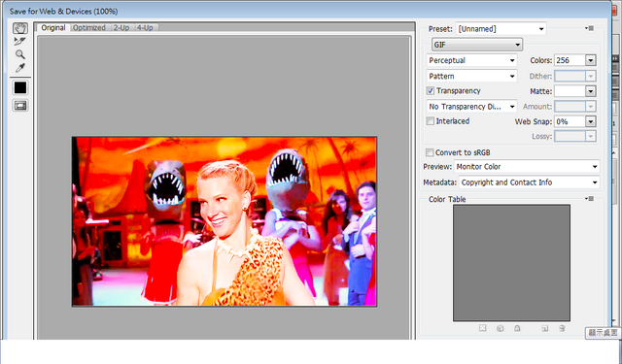Click the new color icon

point(545,328)
